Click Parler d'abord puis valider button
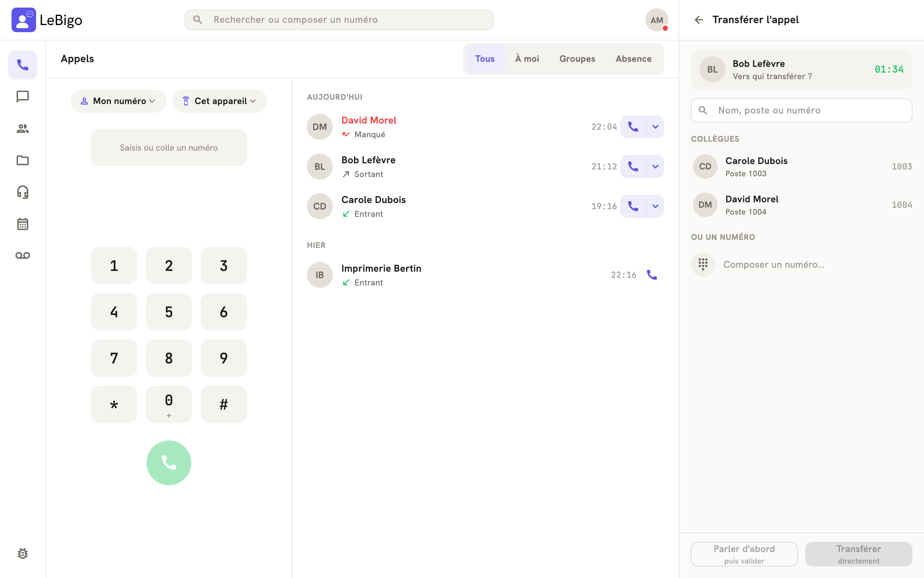 744,554
